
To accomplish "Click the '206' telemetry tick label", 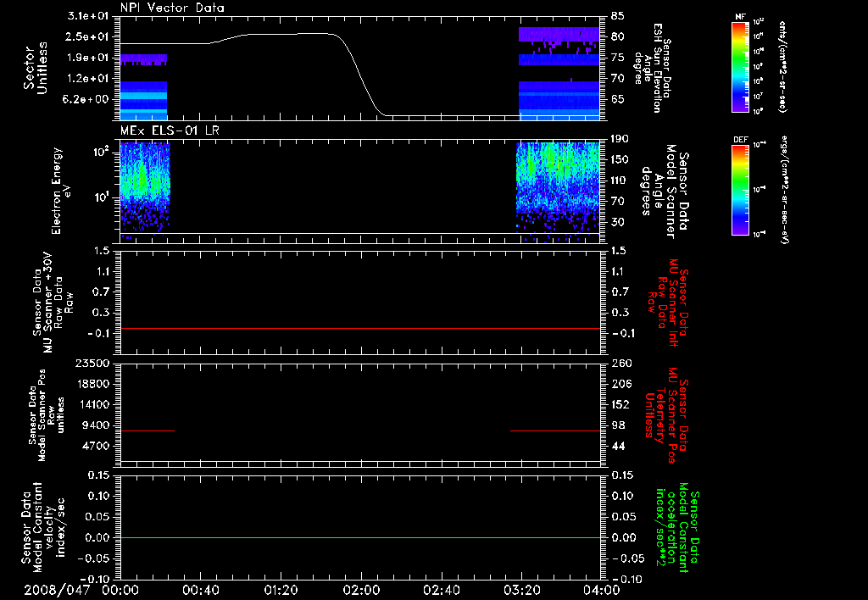I will (620, 384).
